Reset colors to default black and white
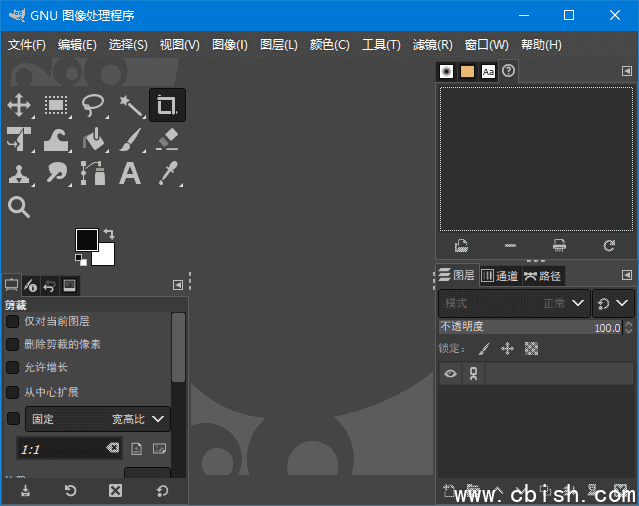 coord(81,260)
